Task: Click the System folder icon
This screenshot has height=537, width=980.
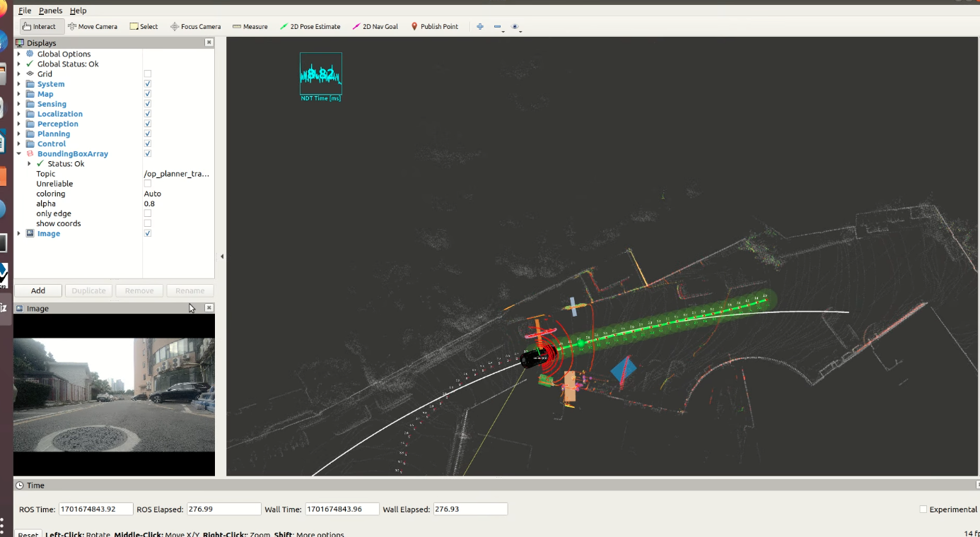Action: pyautogui.click(x=30, y=84)
